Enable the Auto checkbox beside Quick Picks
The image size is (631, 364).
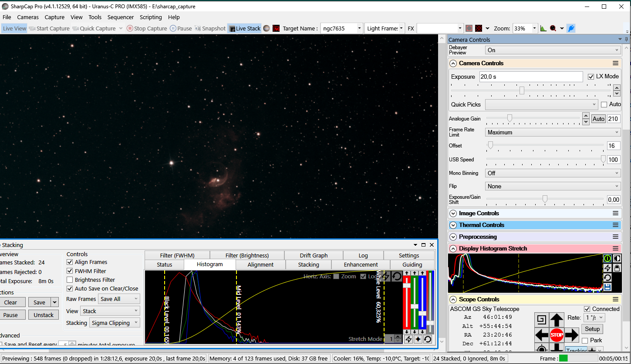click(604, 104)
